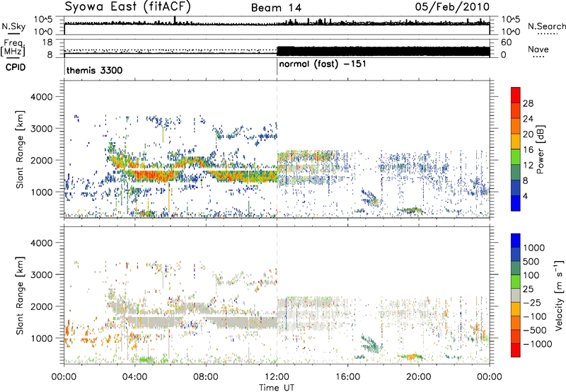Click the '24' label on power color bar
The width and height of the screenshot is (566, 392).
[528, 119]
